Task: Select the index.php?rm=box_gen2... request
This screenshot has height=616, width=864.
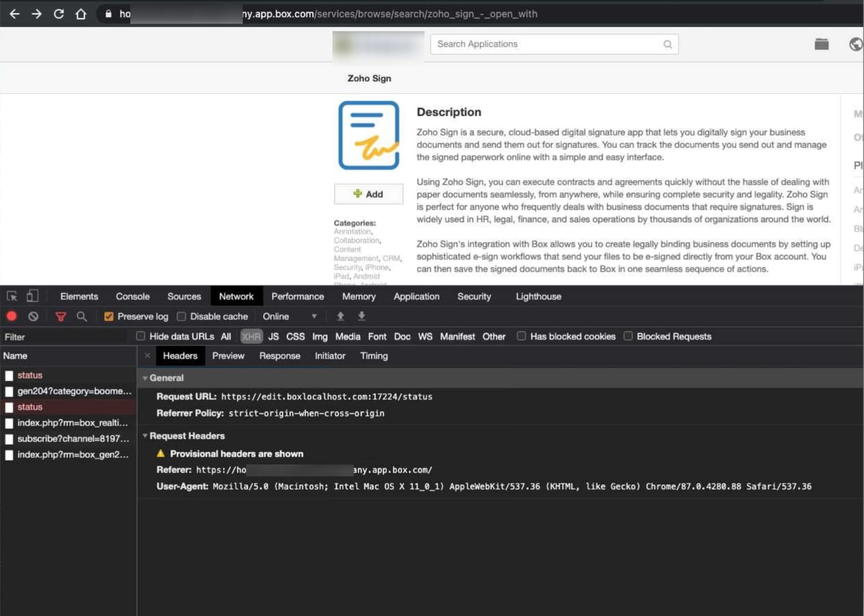Action: tap(68, 455)
